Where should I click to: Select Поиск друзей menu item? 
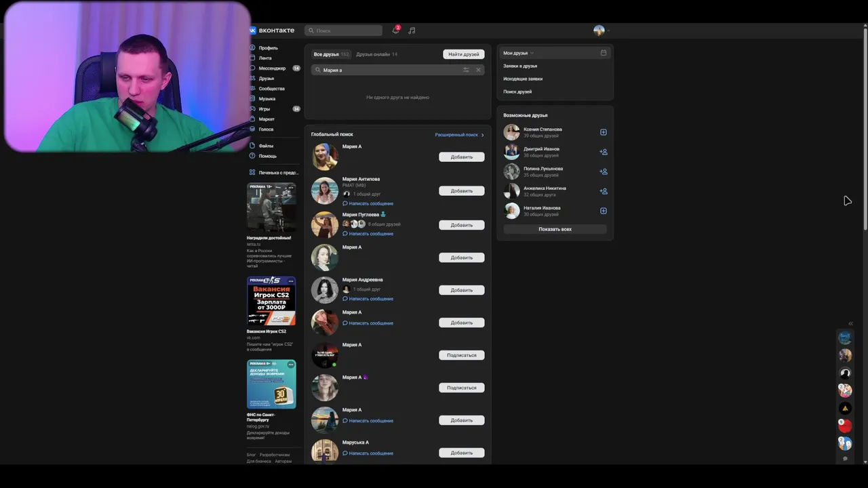[517, 91]
